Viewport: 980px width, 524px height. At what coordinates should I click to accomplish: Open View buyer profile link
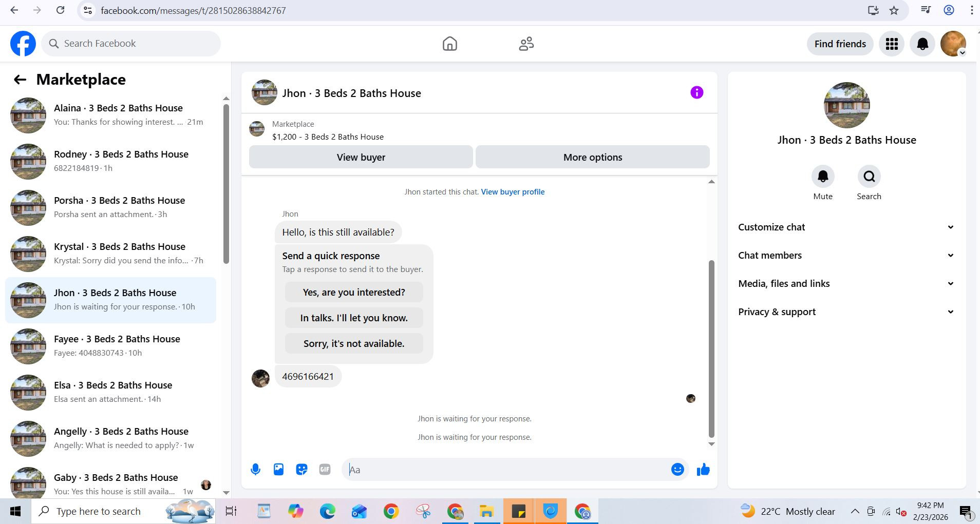click(513, 192)
